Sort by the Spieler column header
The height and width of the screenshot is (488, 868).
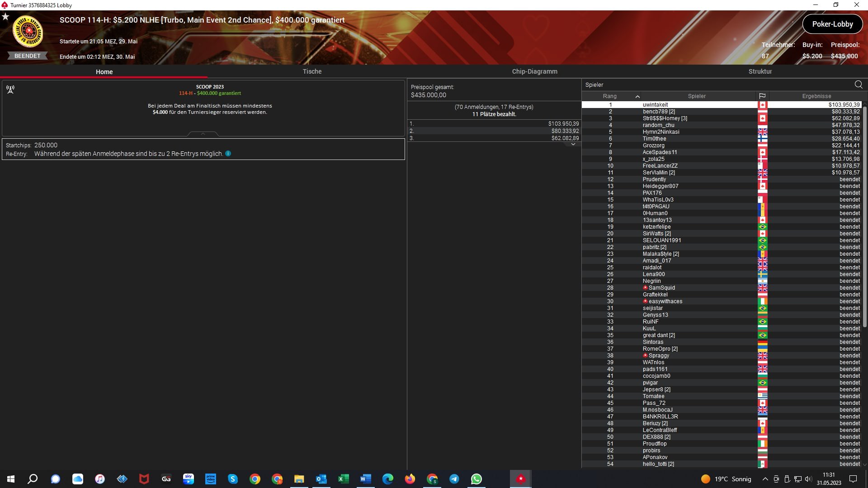point(697,96)
